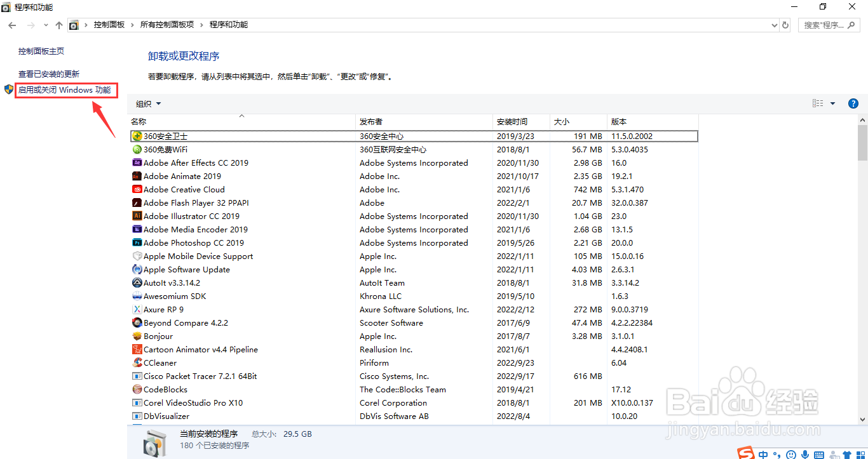This screenshot has height=459, width=868.
Task: Click publisher Reallusion Inc.
Action: pyautogui.click(x=386, y=349)
